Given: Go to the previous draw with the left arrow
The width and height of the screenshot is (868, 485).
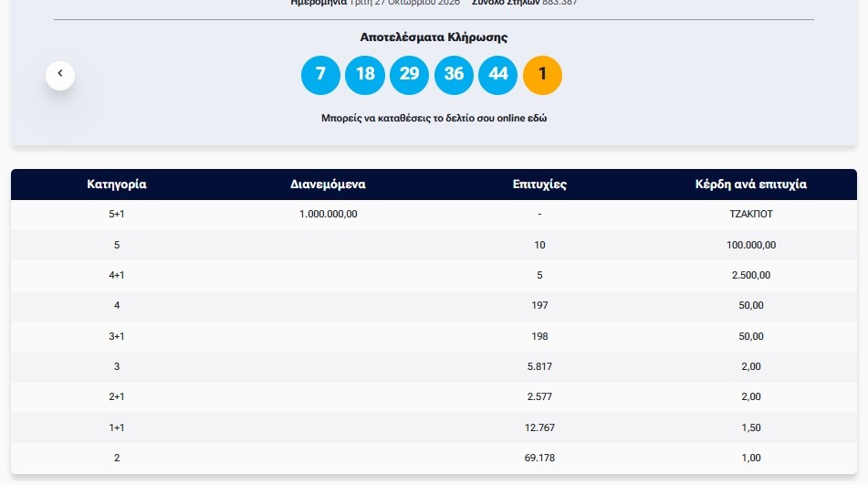Looking at the screenshot, I should pyautogui.click(x=60, y=75).
